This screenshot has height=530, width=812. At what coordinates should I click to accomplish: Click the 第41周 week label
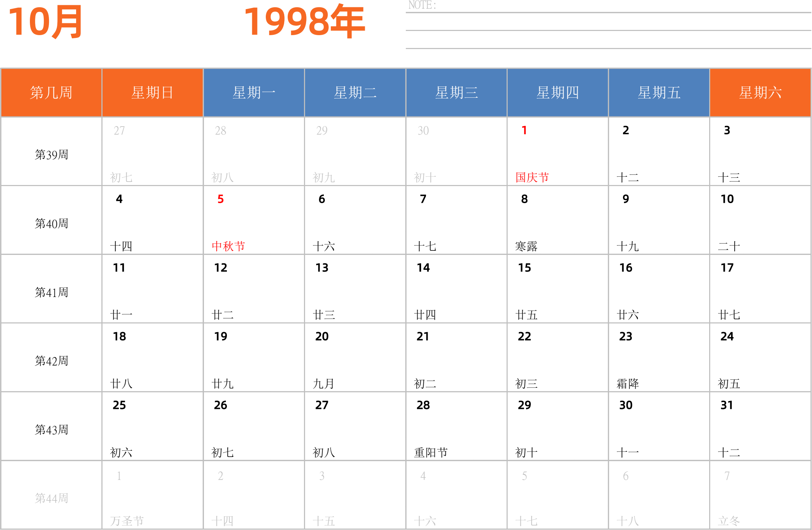tap(51, 292)
